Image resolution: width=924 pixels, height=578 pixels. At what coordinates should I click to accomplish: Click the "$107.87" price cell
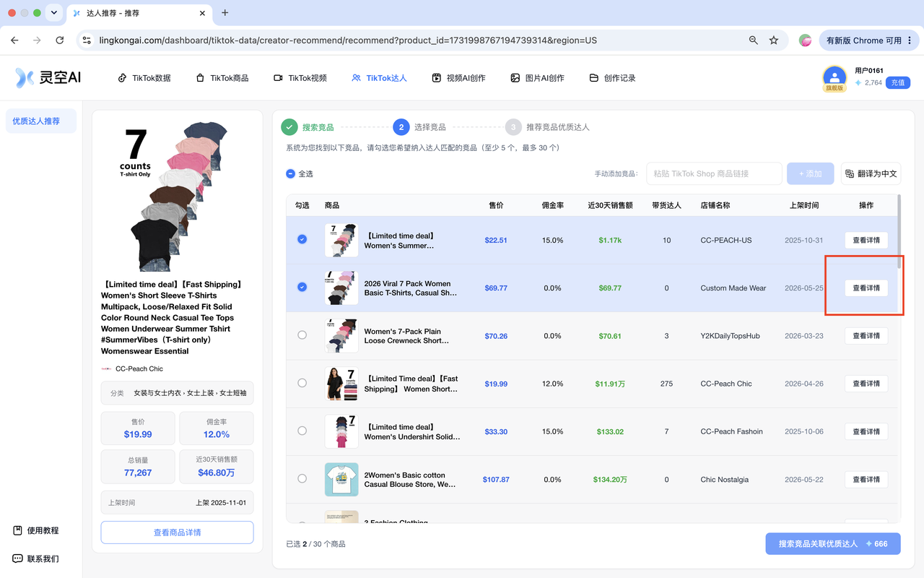tap(496, 480)
